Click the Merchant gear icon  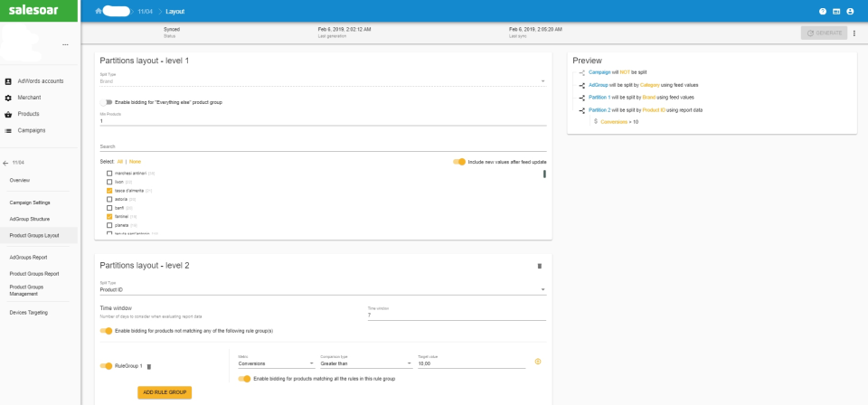8,98
